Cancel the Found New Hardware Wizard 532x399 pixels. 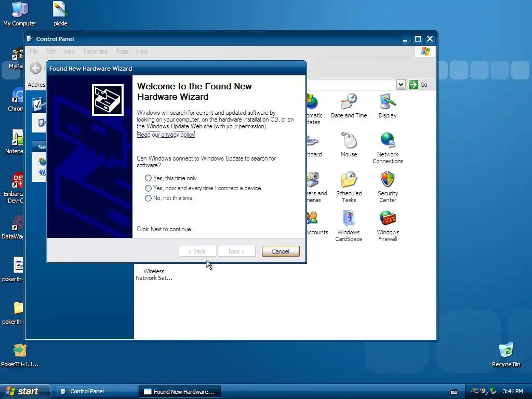[x=281, y=251]
